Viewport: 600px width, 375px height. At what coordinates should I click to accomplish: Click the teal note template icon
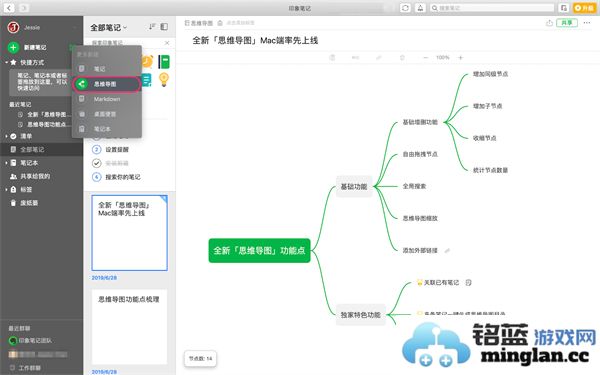coord(147,80)
